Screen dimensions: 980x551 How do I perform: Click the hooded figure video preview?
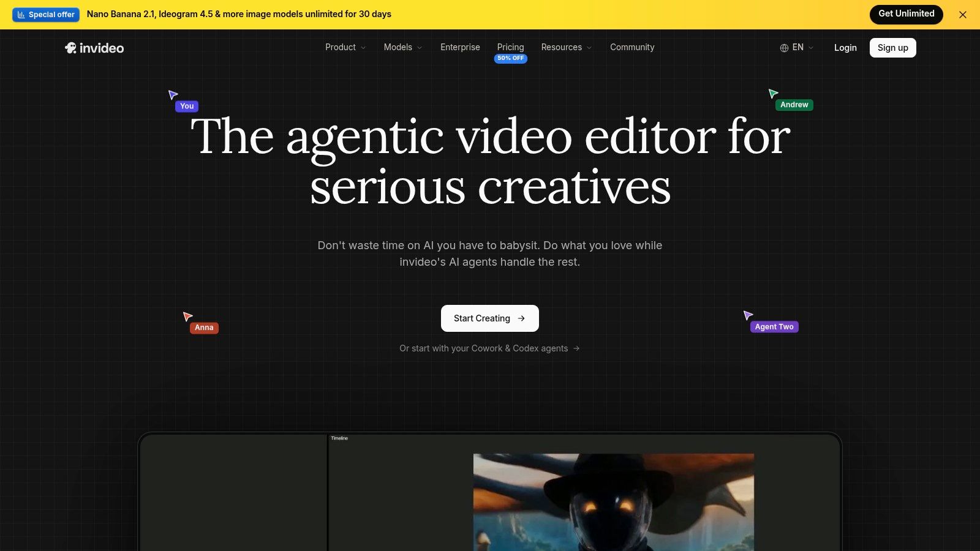(614, 502)
